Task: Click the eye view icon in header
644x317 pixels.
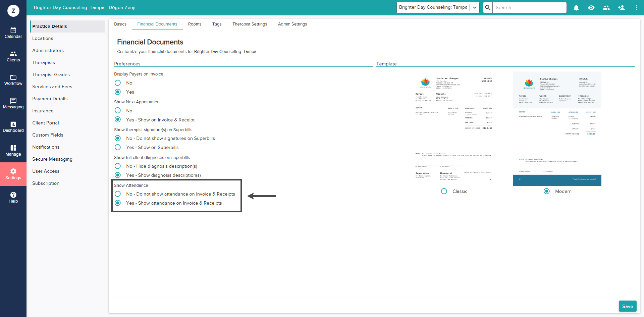Action: point(591,7)
